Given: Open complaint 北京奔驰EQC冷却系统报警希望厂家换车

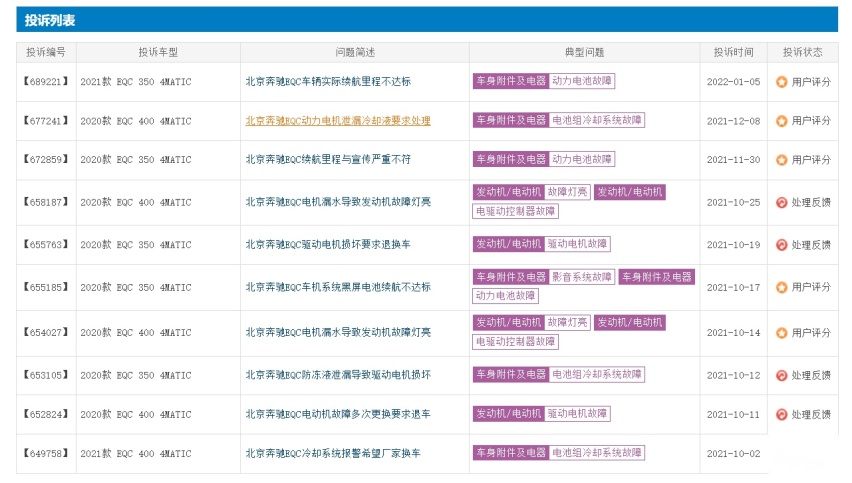Looking at the screenshot, I should (333, 453).
